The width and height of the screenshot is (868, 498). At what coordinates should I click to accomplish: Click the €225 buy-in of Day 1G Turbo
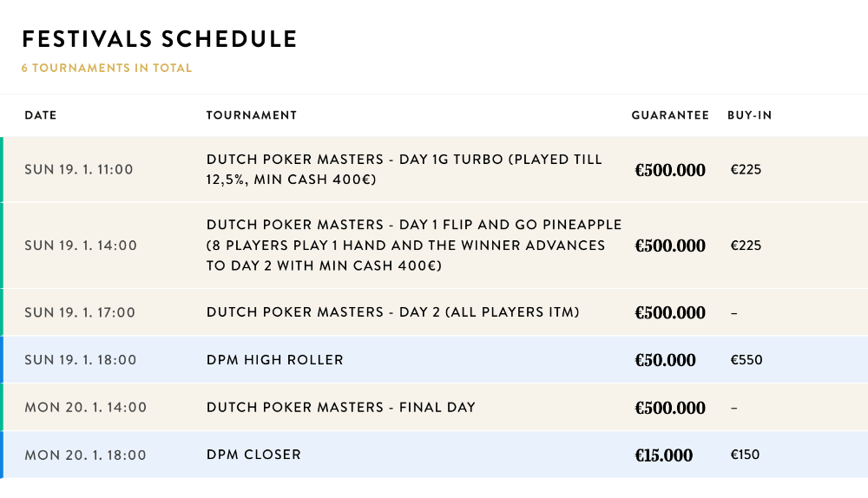[x=746, y=169]
